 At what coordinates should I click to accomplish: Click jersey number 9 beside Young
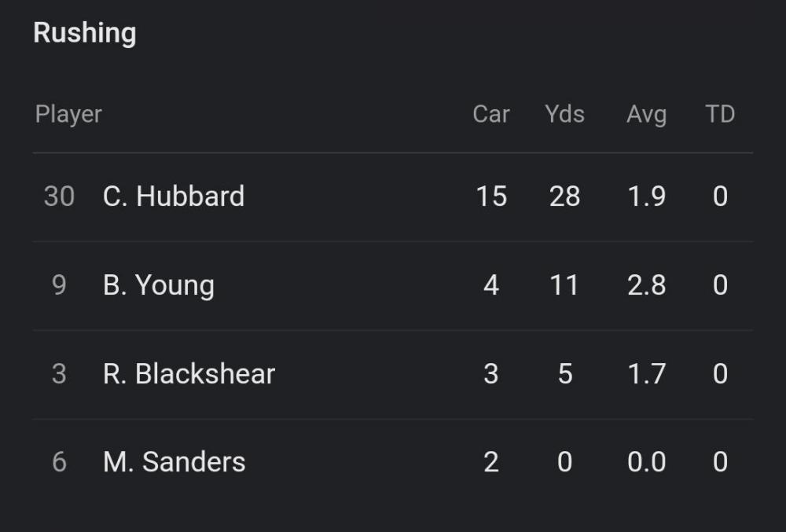(x=59, y=284)
